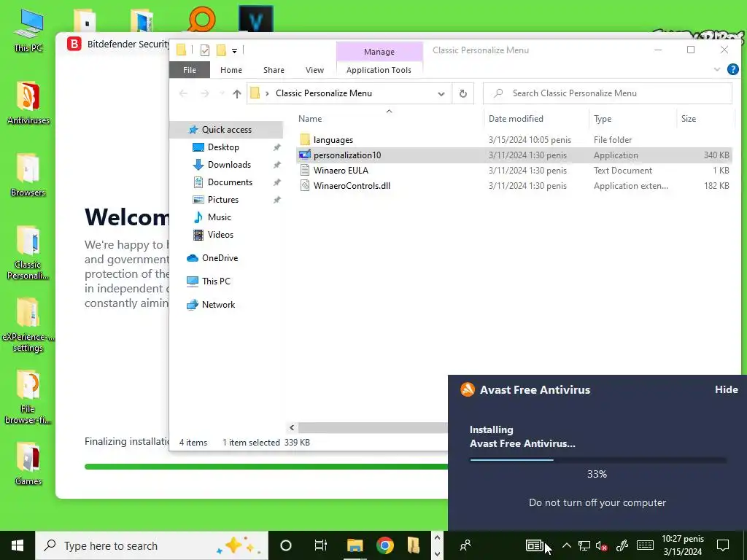Open Cortana circle on taskbar
The image size is (747, 560).
(x=286, y=545)
